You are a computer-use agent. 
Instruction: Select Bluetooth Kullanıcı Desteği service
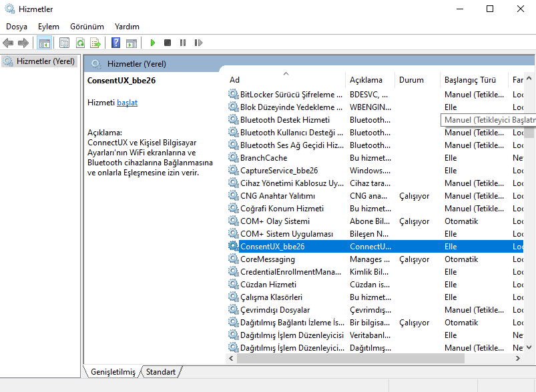(375, 132)
